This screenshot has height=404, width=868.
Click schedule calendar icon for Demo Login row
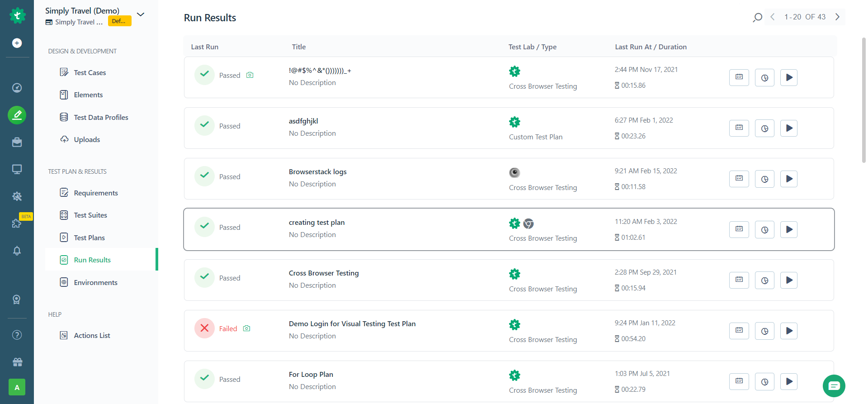[x=739, y=331]
